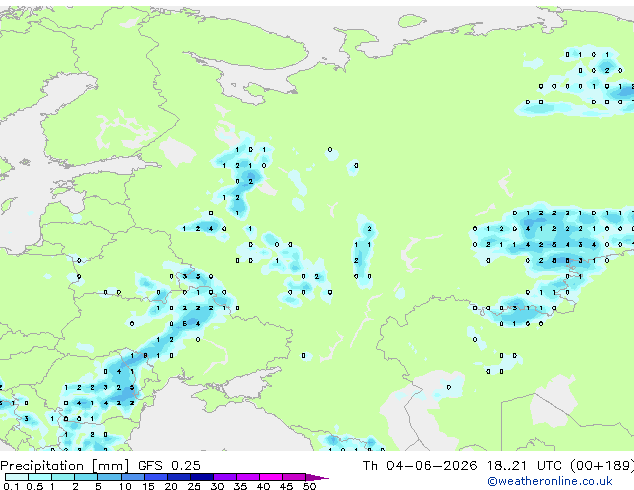
Task: Click the legend label '10'
Action: pyautogui.click(x=125, y=486)
